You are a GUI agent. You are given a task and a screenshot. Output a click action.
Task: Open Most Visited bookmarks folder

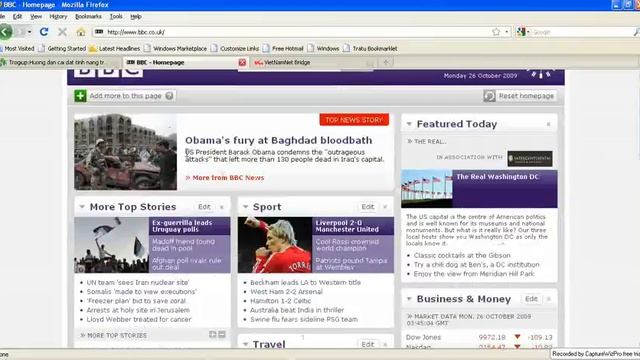coord(17,49)
